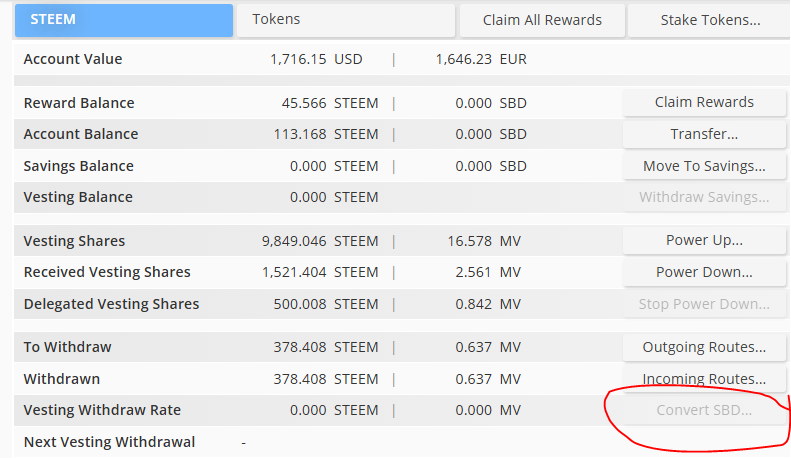
Task: Claim Rewards for reward balance
Action: (704, 102)
